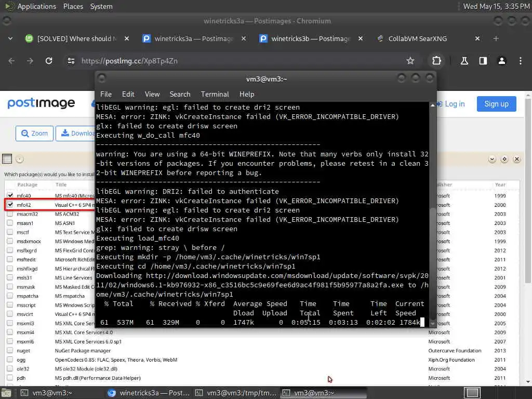532x399 pixels.
Task: Switch to vm3@vm3:/tmp/tm taskbar window
Action: (x=236, y=393)
